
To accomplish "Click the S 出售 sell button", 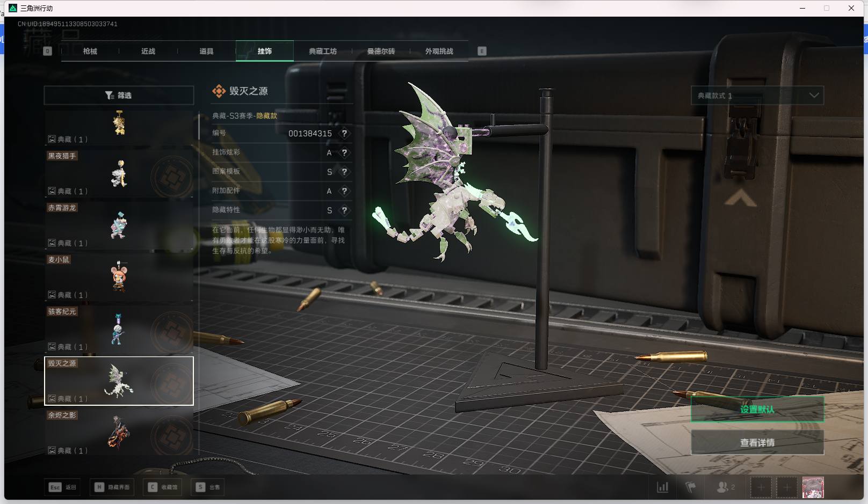I will click(208, 487).
